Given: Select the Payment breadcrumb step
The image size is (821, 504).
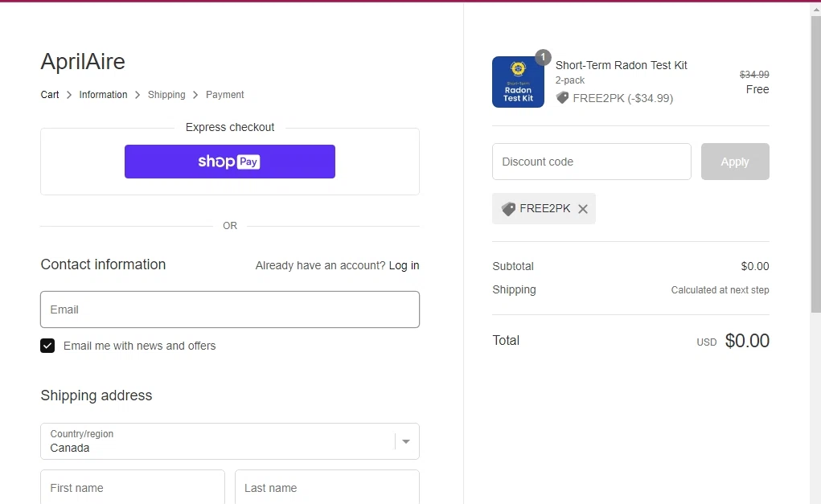Looking at the screenshot, I should 224,95.
